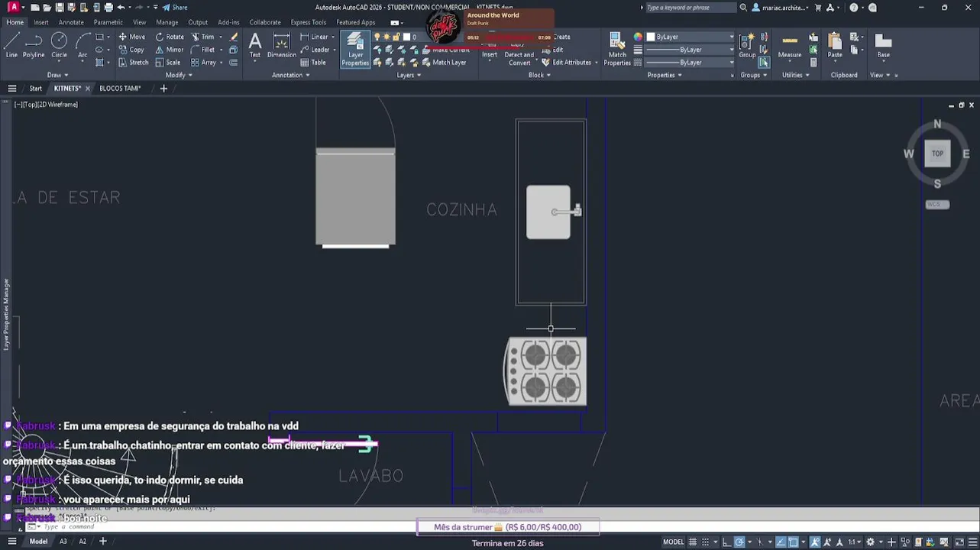Click the Erase tool icon
The height and width of the screenshot is (550, 980).
234,37
